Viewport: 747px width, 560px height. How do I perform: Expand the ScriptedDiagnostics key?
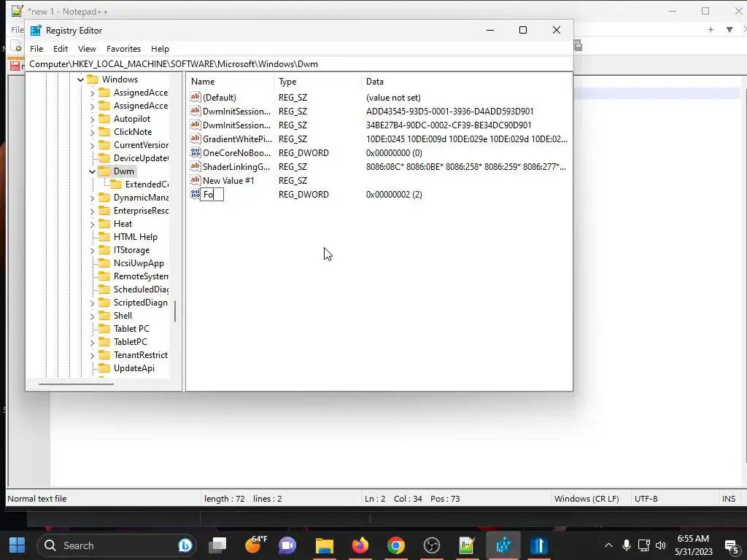pyautogui.click(x=93, y=303)
